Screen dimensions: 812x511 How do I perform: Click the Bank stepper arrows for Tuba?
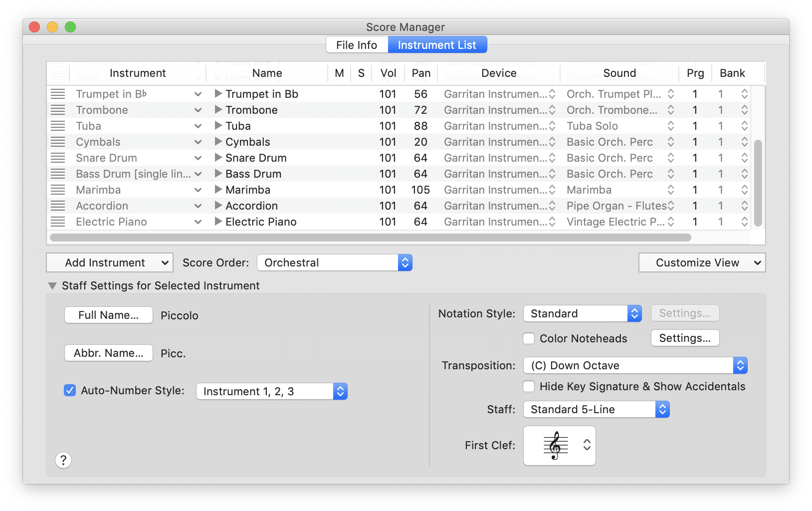[744, 126]
